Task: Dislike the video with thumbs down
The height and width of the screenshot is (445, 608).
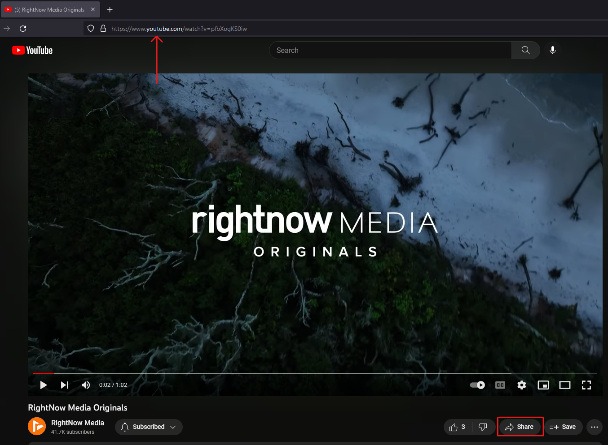Action: coord(483,427)
